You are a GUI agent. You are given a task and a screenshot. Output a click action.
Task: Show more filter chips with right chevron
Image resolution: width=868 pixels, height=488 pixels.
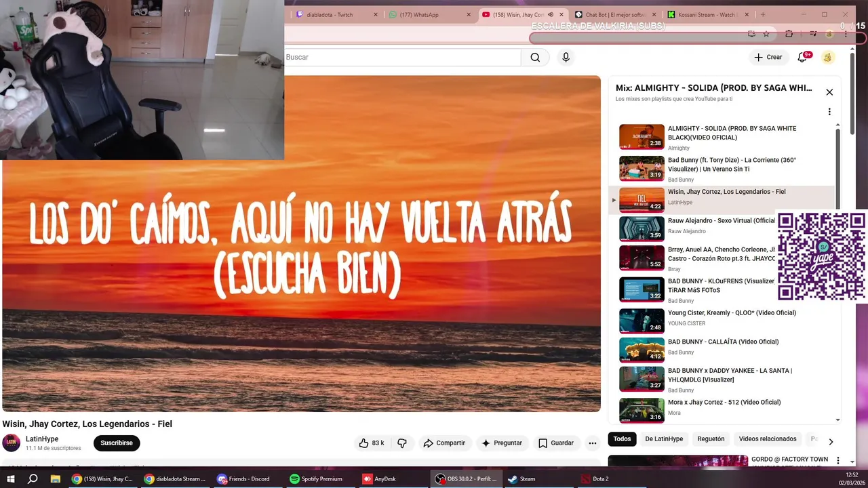pos(831,442)
